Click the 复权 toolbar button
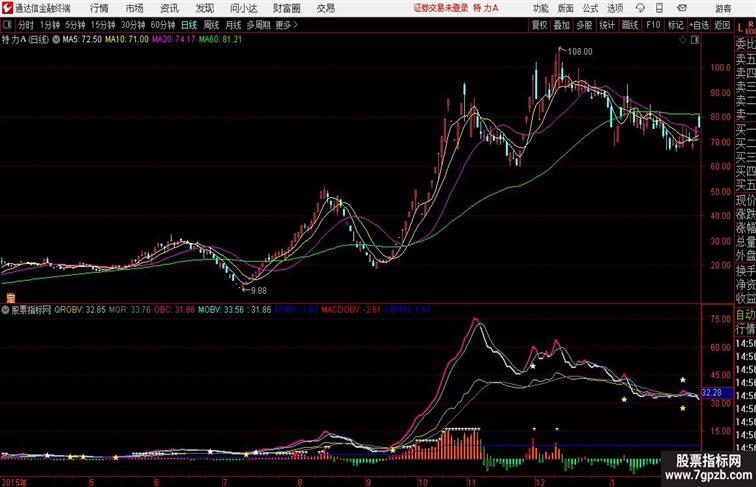 click(x=540, y=25)
